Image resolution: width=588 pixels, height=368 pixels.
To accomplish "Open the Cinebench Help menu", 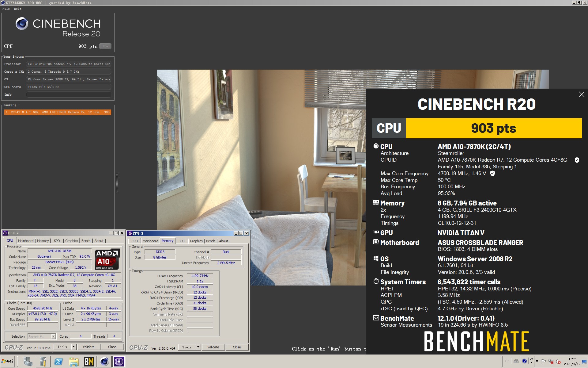I will [x=18, y=9].
